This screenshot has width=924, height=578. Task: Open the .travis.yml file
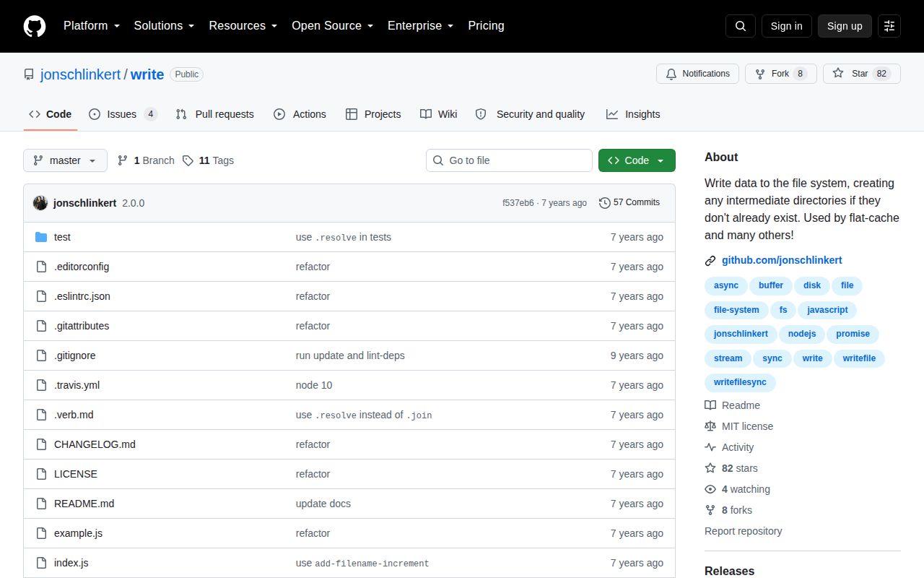77,385
